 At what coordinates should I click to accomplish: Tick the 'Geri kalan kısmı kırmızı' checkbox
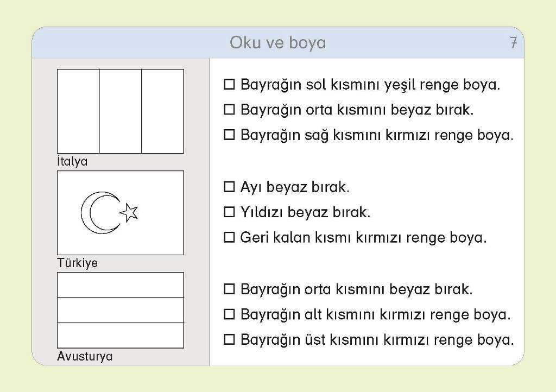coord(229,237)
